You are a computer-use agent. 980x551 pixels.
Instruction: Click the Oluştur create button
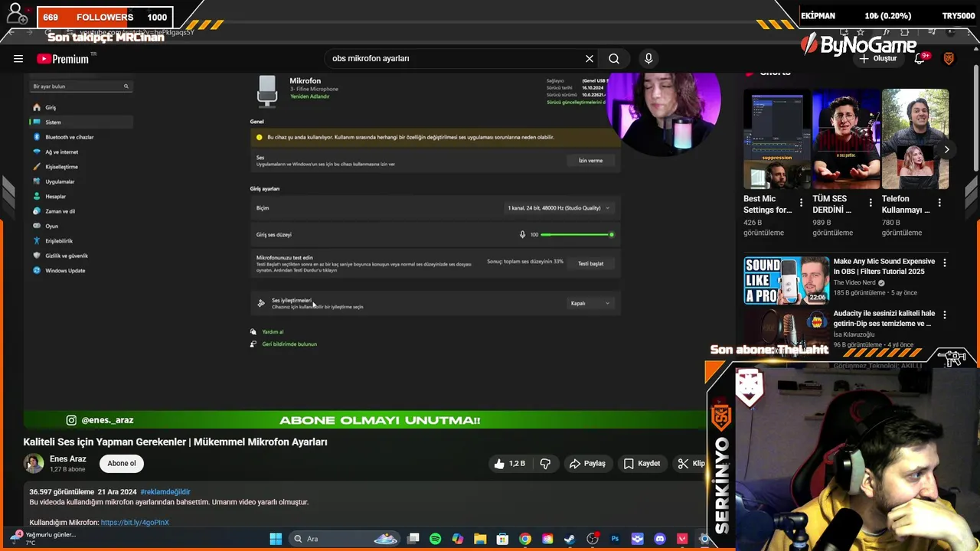click(x=878, y=58)
